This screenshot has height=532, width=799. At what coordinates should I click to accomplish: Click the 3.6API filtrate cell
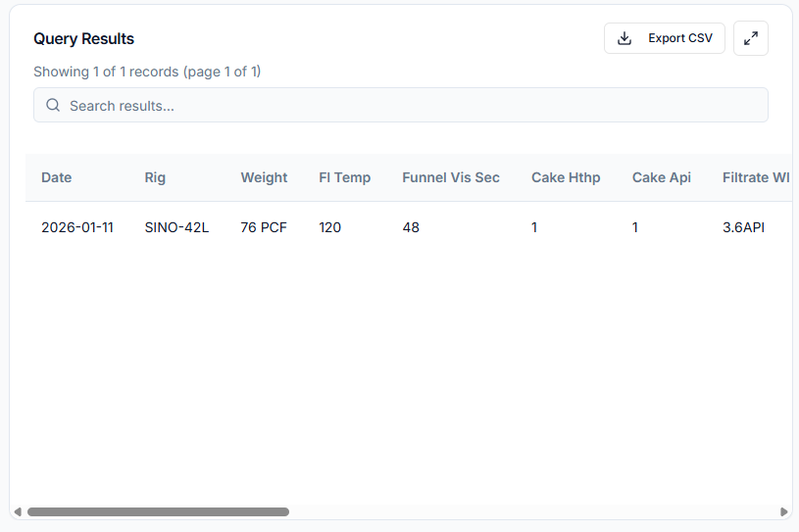[743, 227]
